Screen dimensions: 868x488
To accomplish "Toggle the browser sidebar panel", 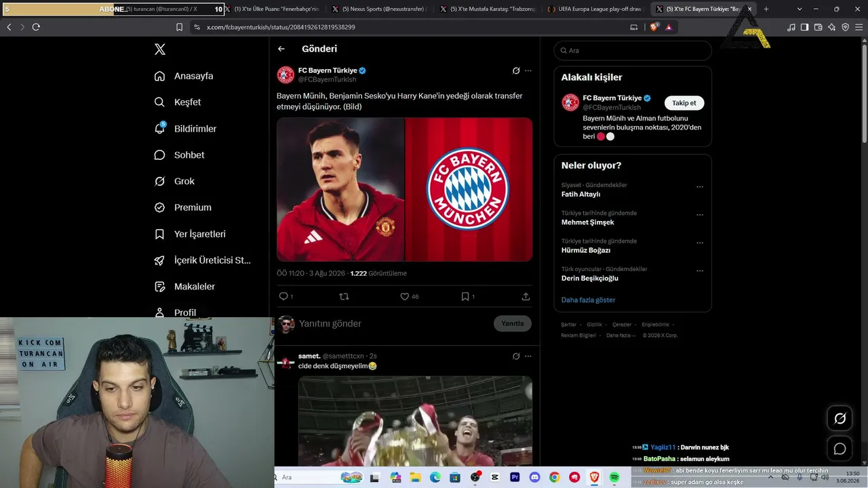I will (x=804, y=27).
